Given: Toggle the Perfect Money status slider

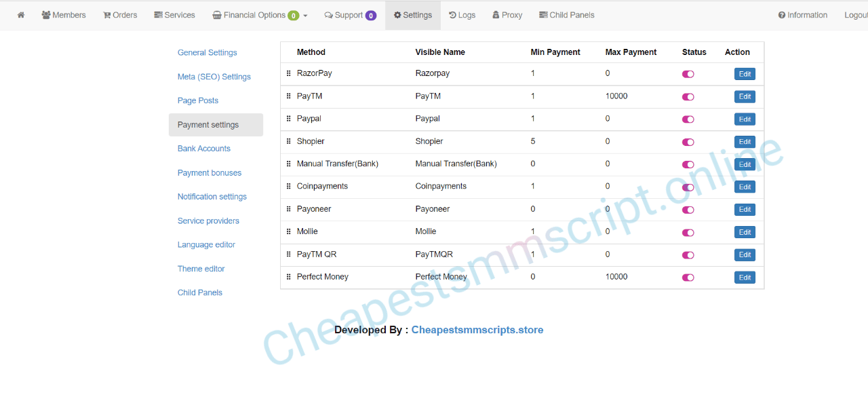Looking at the screenshot, I should point(688,278).
